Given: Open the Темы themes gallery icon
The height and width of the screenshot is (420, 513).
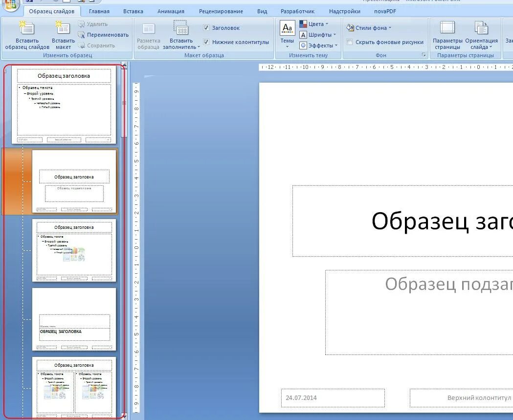Looking at the screenshot, I should tap(287, 28).
